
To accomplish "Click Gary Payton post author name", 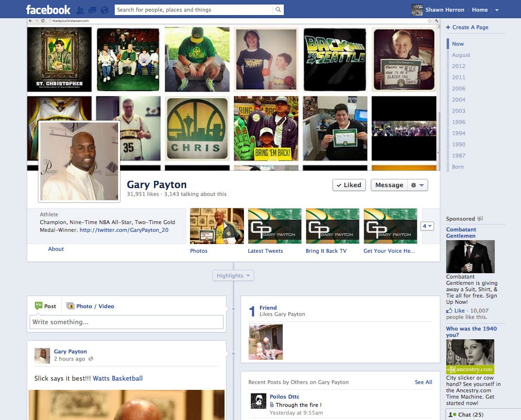I will 70,351.
